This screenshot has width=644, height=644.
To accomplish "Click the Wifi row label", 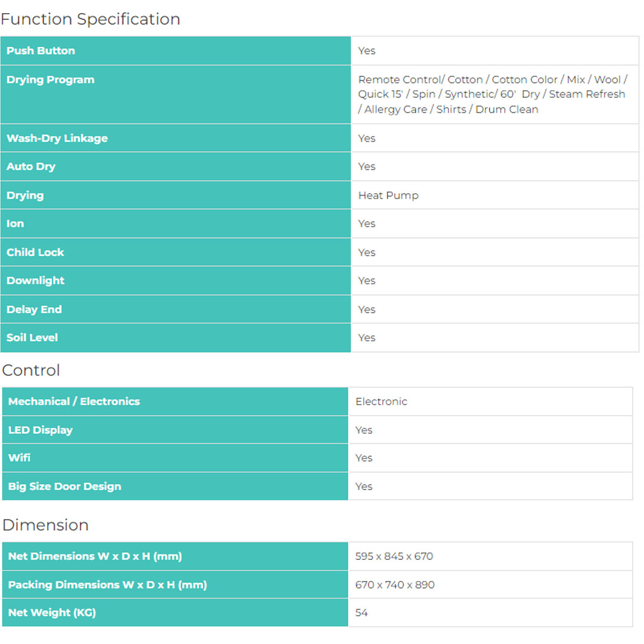I will pyautogui.click(x=19, y=458).
